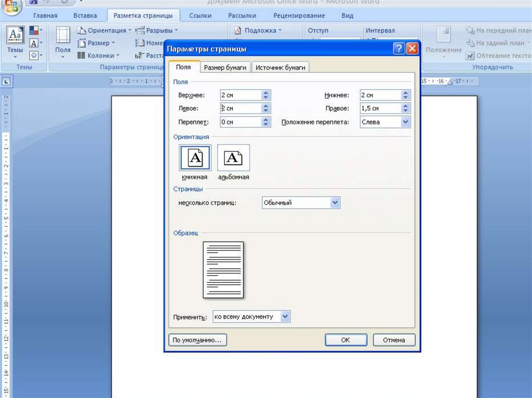Click the По умолчанию button
Viewport: 532px width, 398px height.
click(197, 340)
